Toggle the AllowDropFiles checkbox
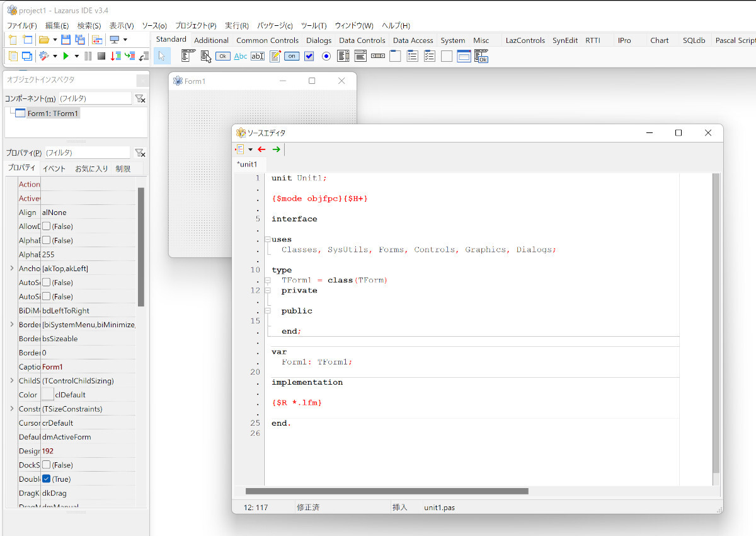The height and width of the screenshot is (536, 756). 46,226
